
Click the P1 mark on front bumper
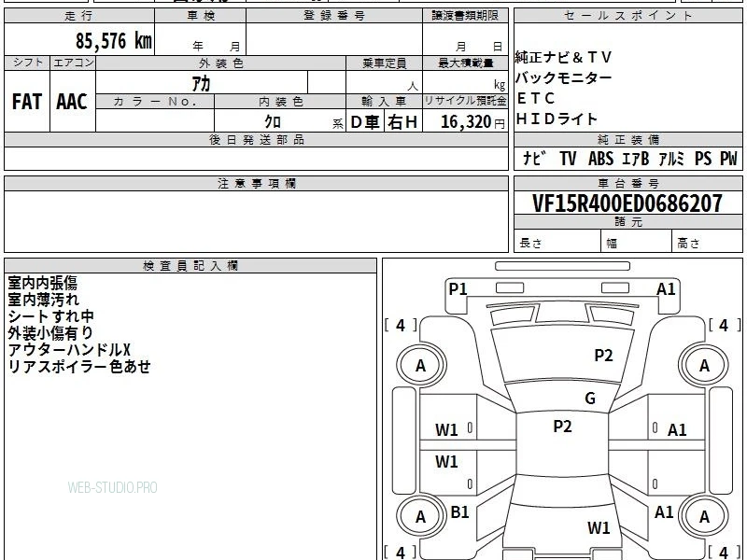coord(458,288)
